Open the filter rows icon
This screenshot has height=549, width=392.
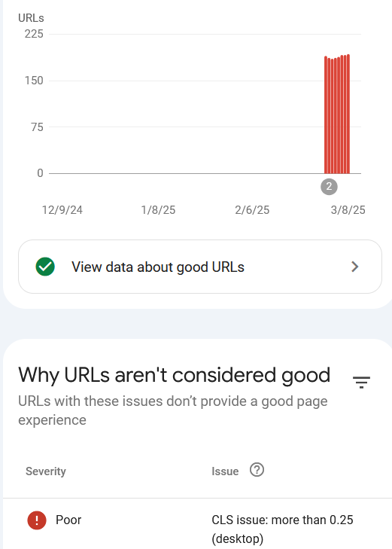[361, 382]
